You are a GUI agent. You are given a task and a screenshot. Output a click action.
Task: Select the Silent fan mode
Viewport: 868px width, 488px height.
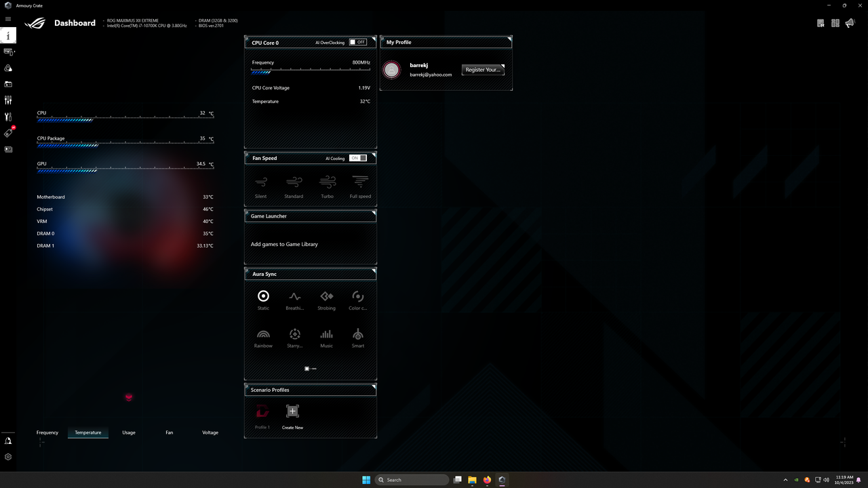coord(260,186)
